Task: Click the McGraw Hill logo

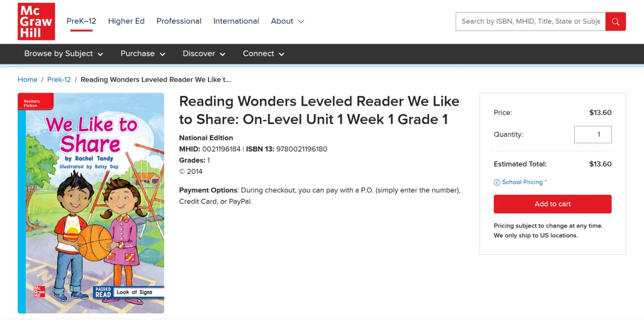Action: (36, 21)
